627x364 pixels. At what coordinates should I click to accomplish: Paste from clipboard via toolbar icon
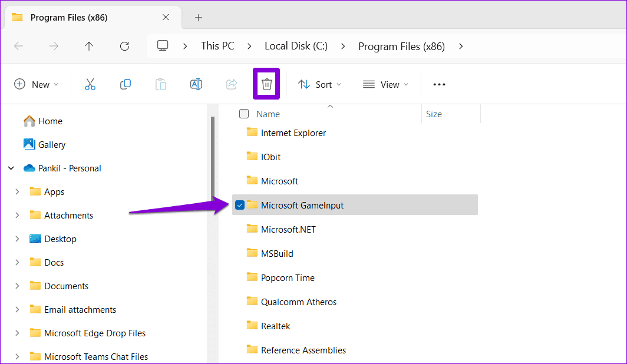(160, 84)
